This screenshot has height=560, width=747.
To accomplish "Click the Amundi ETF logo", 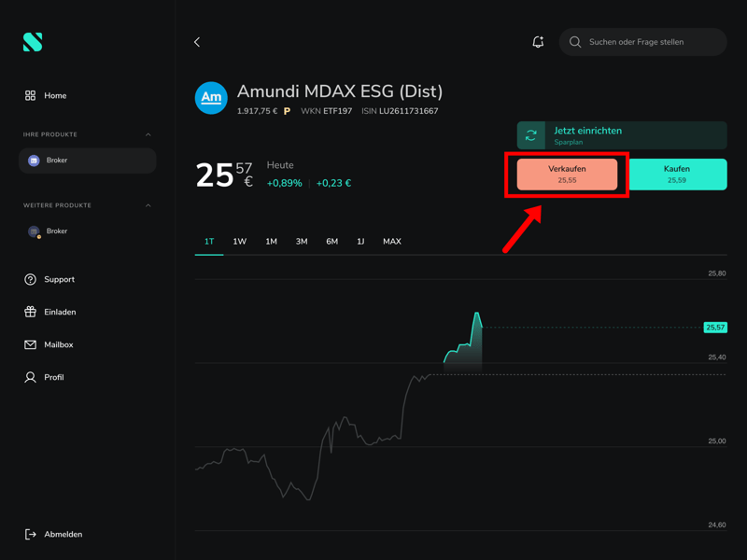I will 211,98.
